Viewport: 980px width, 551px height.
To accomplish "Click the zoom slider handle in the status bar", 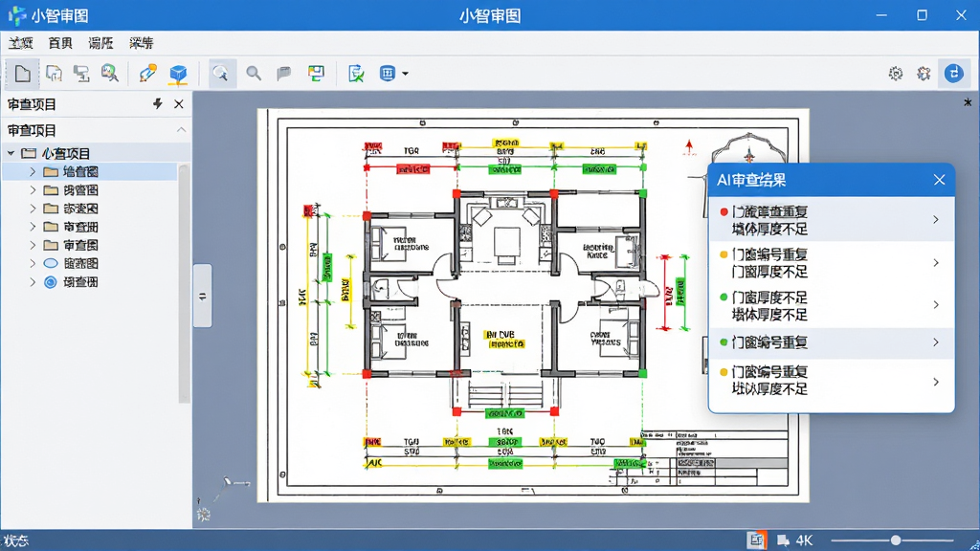I will click(x=896, y=540).
